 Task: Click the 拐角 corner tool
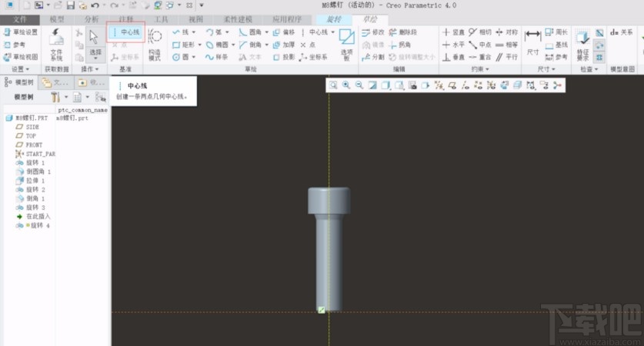[x=399, y=45]
